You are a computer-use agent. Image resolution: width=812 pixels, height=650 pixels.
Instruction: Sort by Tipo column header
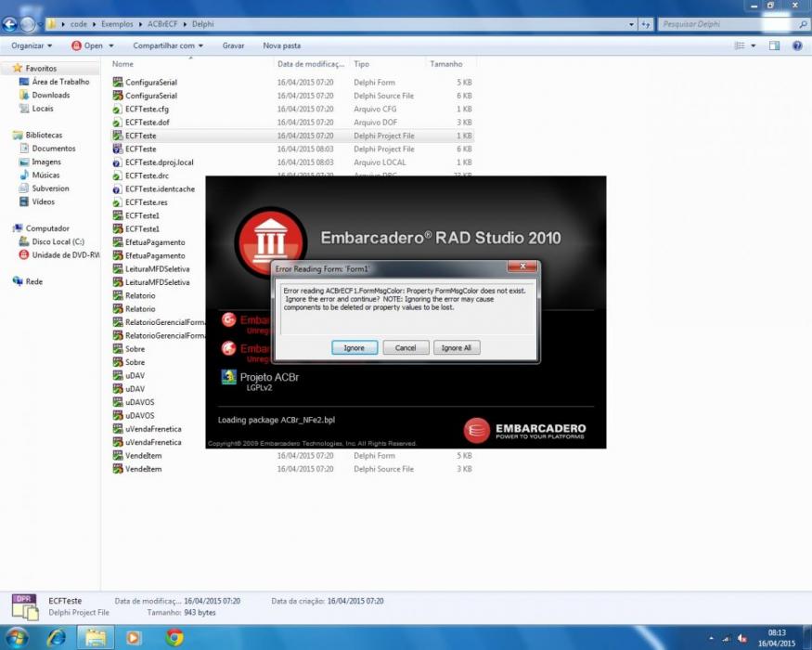(x=362, y=64)
